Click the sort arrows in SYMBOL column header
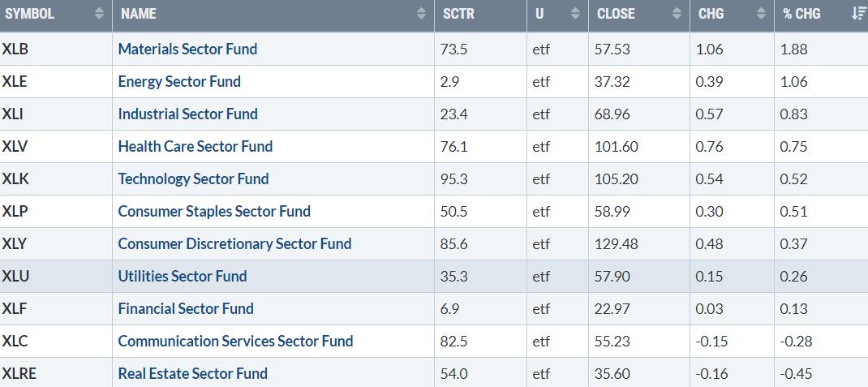 99,14
